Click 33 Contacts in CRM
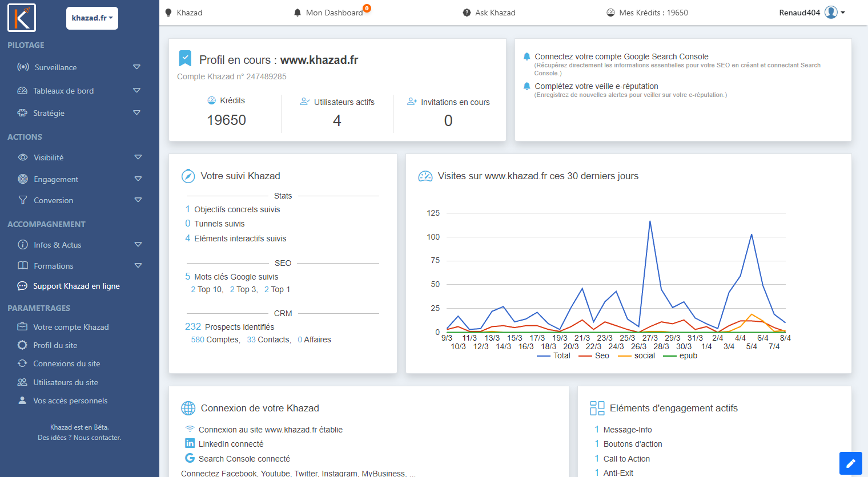The height and width of the screenshot is (477, 868). [269, 339]
